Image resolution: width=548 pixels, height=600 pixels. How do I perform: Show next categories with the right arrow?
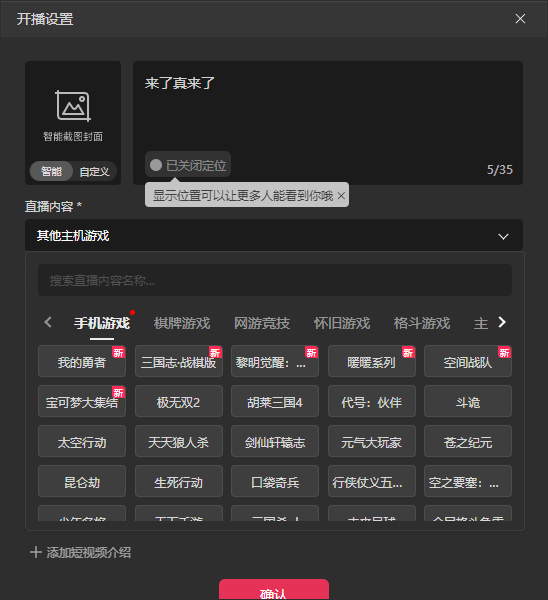[x=502, y=323]
